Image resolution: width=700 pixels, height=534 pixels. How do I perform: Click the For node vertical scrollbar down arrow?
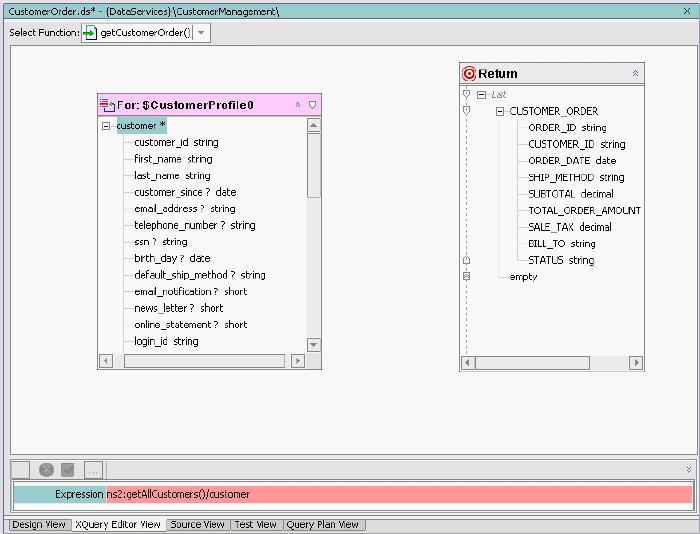click(x=314, y=345)
